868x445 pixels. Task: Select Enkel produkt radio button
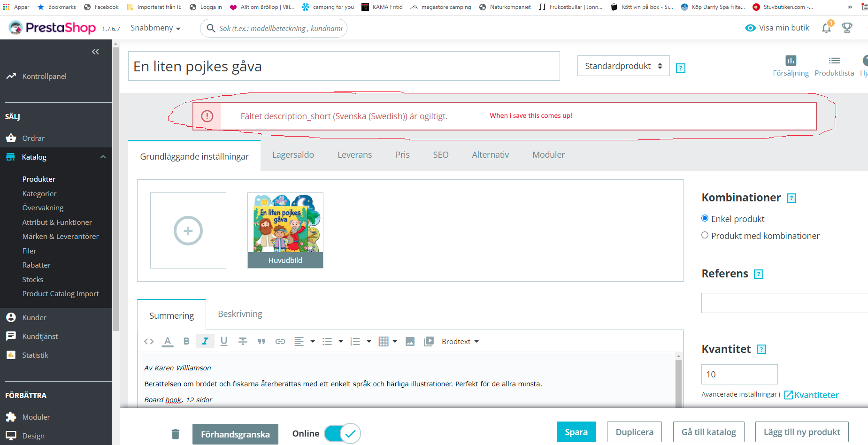[x=705, y=218]
